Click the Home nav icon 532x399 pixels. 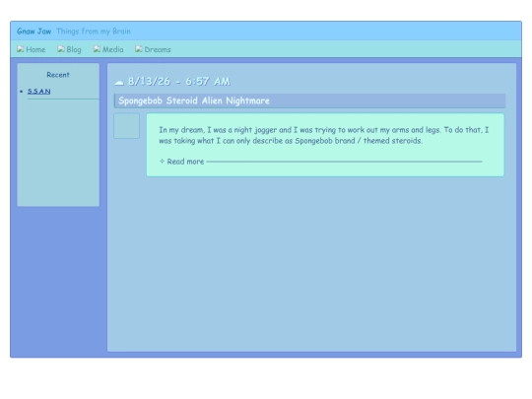tap(21, 49)
